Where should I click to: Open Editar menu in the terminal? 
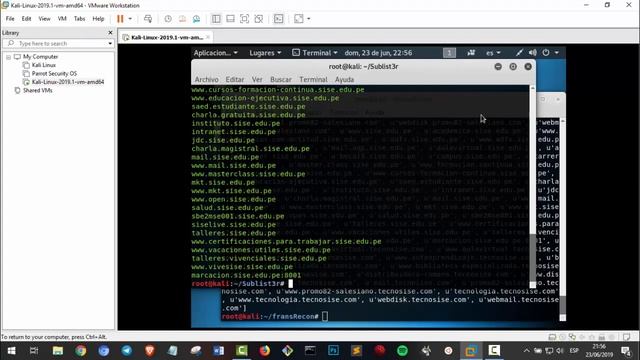[235, 79]
